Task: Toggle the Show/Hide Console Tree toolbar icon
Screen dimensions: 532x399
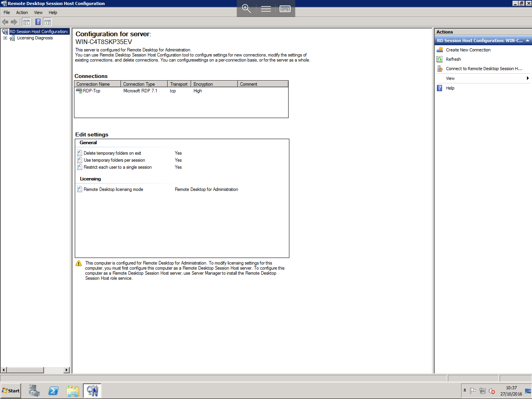Action: 26,22
